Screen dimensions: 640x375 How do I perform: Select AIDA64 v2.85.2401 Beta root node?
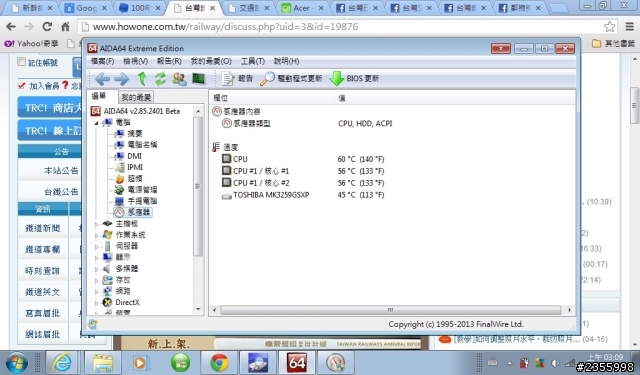click(142, 111)
